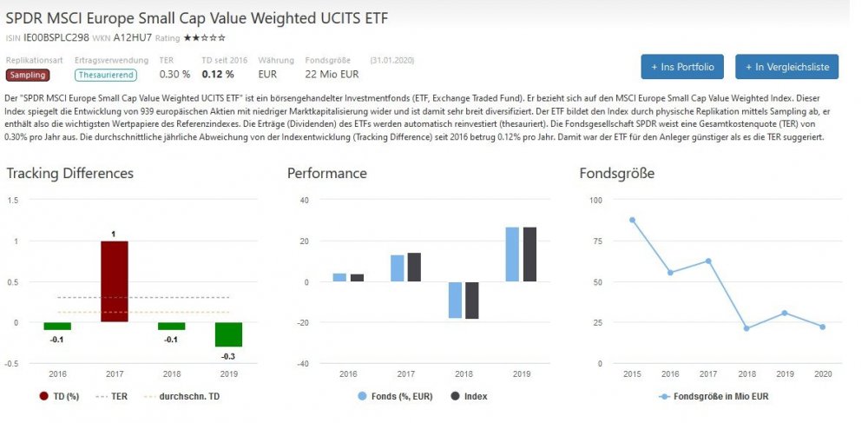Image resolution: width=868 pixels, height=423 pixels.
Task: Click the 2018 Fondsgröße data point
Action: click(x=746, y=328)
